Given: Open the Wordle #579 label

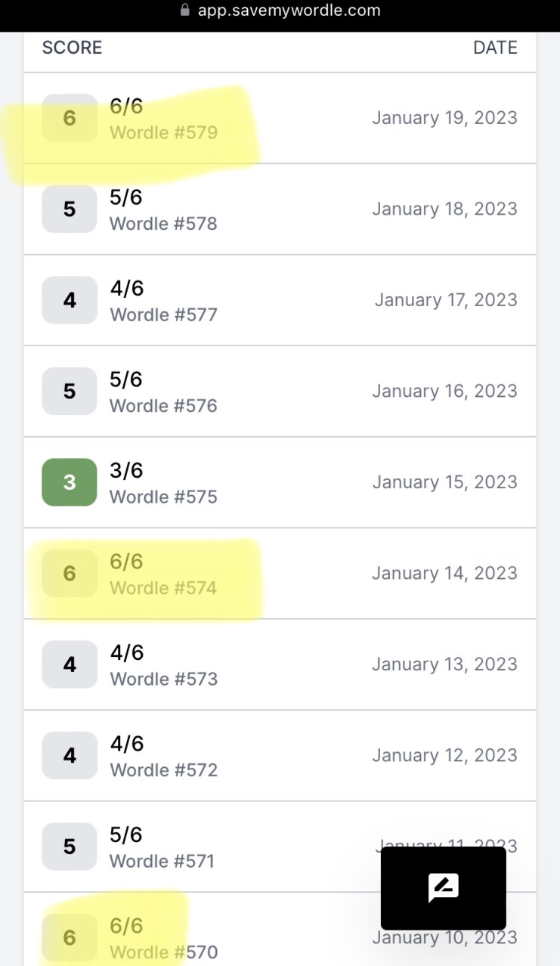Looking at the screenshot, I should [x=163, y=133].
